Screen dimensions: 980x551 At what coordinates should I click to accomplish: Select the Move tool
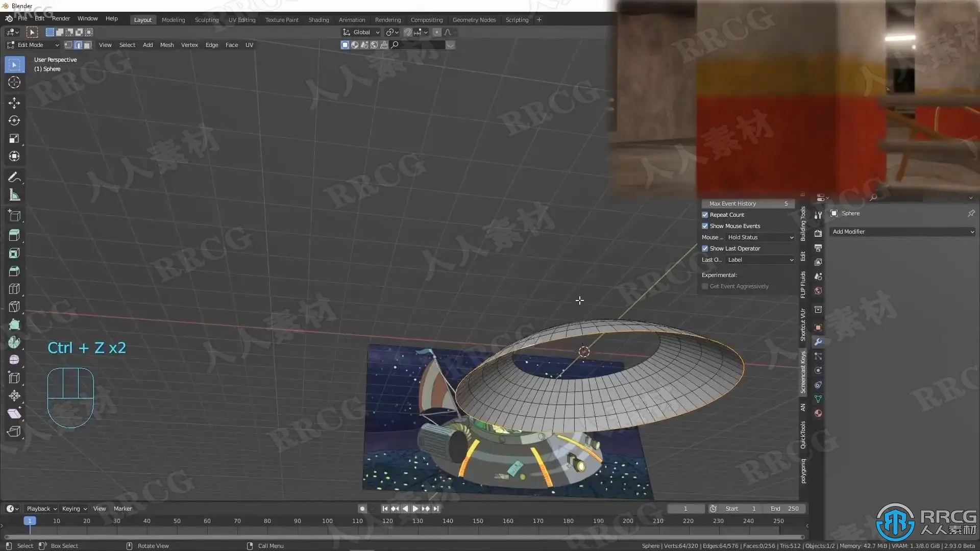14,103
